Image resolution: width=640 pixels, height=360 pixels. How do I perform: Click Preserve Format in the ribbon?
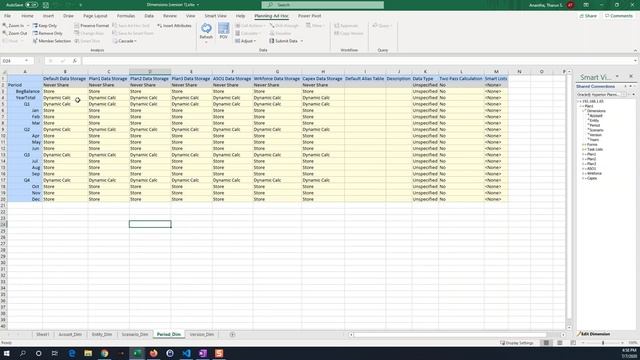point(92,25)
